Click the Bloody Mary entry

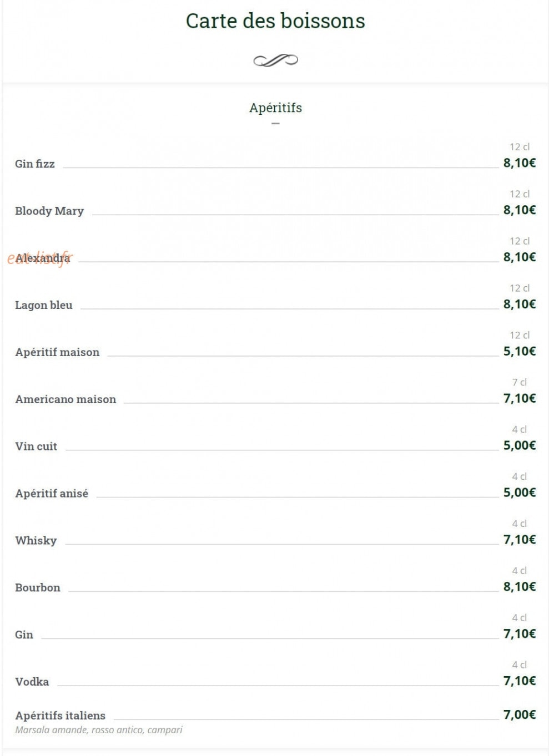[49, 211]
